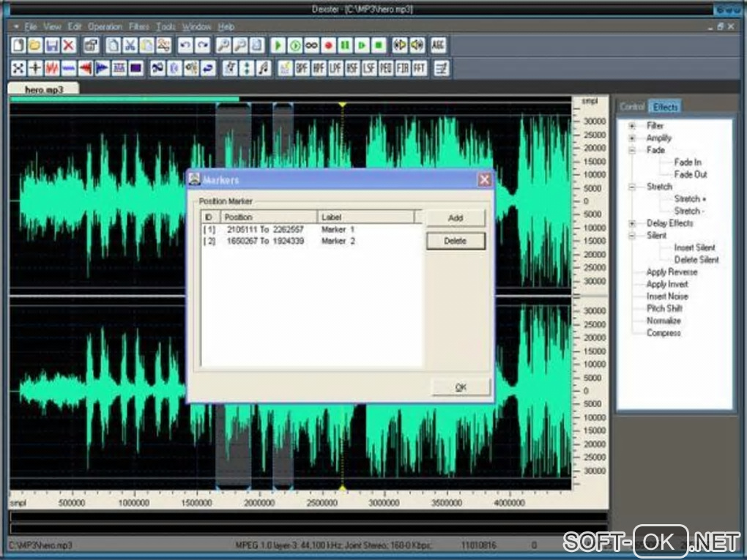Viewport: 747px width, 560px height.
Task: Switch to the Control tab
Action: 632,107
